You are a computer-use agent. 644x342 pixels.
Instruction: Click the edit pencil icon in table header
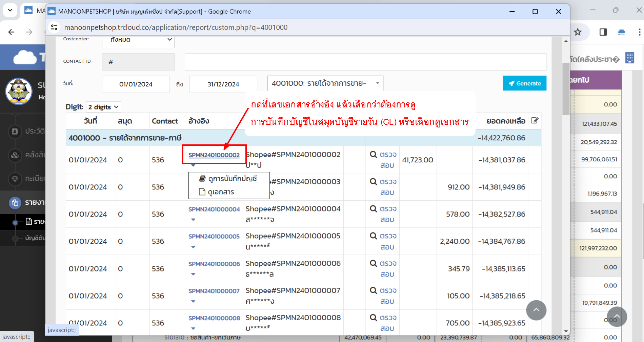(535, 121)
